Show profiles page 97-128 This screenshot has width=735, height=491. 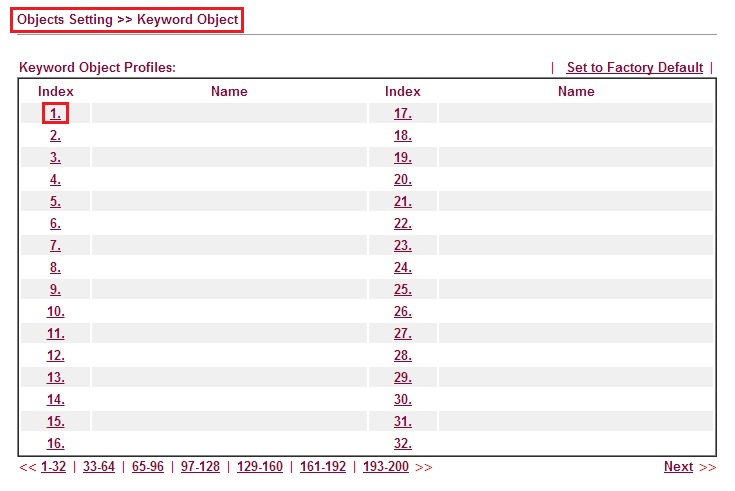(x=200, y=467)
